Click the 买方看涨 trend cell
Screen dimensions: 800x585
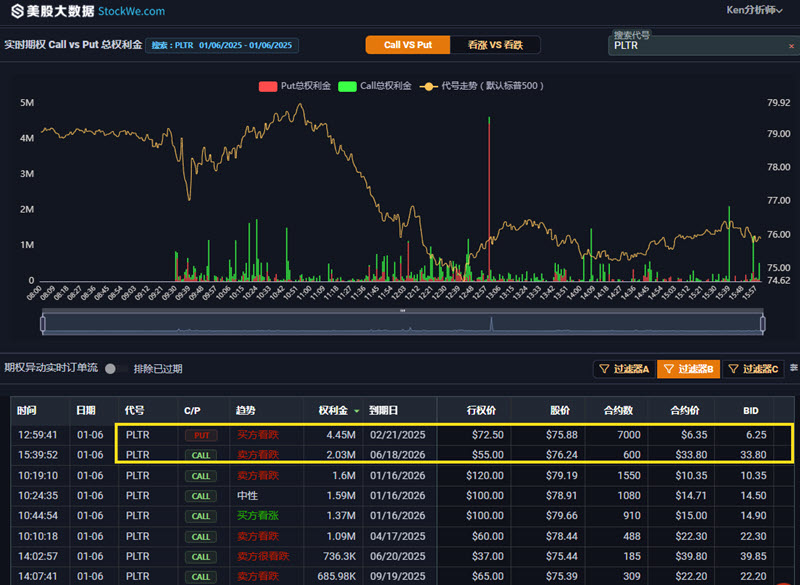click(x=258, y=516)
